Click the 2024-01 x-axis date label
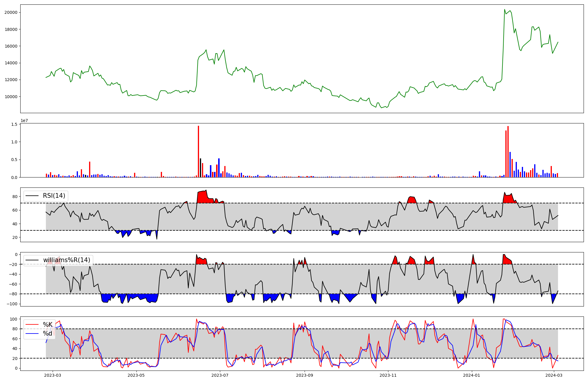 click(472, 375)
